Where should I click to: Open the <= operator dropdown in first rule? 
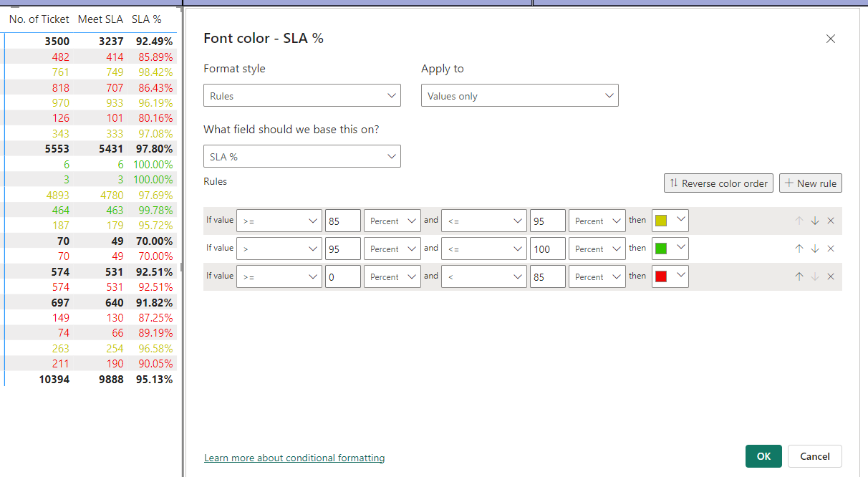(484, 221)
